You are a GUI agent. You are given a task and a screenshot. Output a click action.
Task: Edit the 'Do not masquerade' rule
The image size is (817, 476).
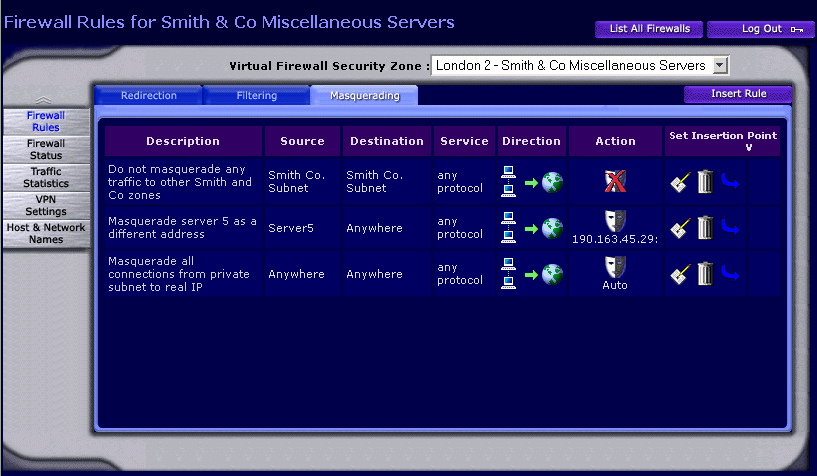pos(680,182)
